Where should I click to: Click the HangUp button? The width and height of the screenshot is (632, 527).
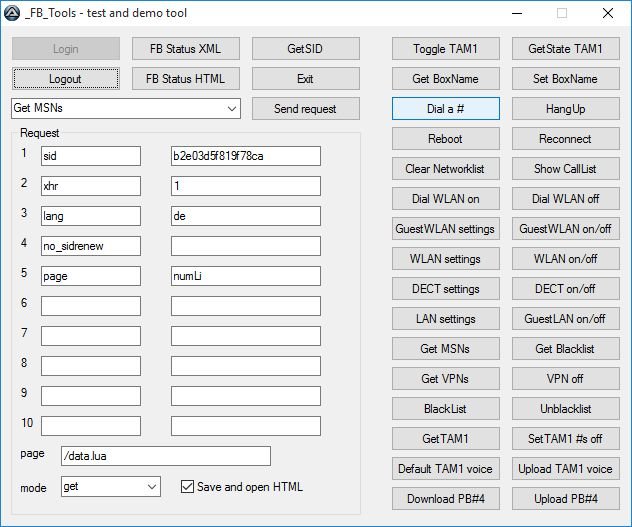[x=566, y=109]
